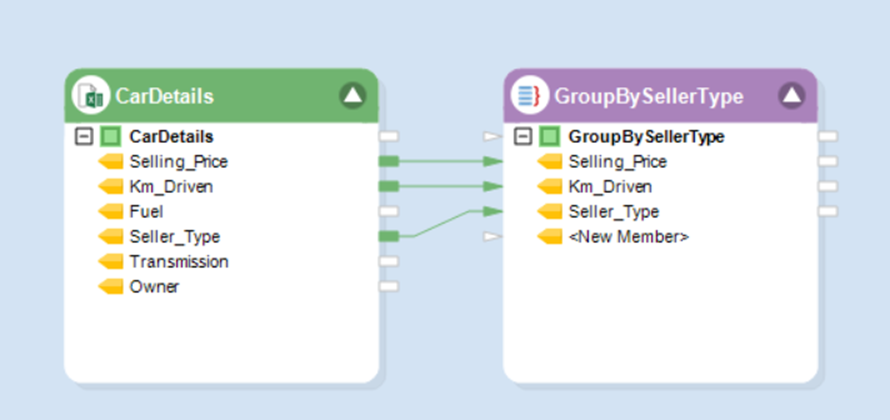Click the Seller_Type output port in GroupBySellerType
890x420 pixels.
tap(828, 211)
